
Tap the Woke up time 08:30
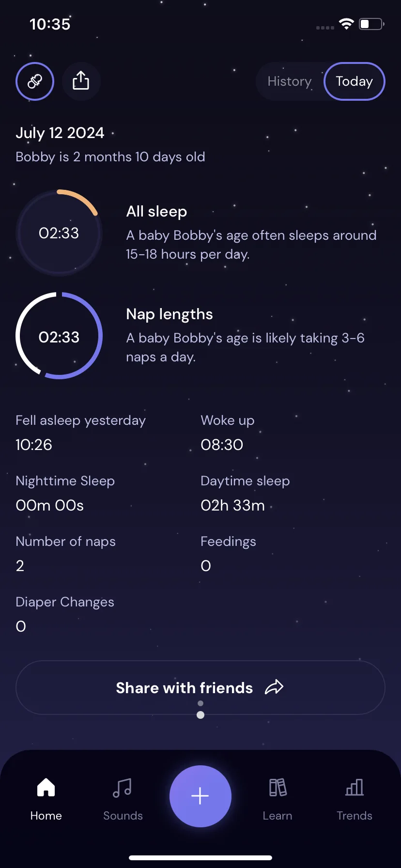click(222, 445)
